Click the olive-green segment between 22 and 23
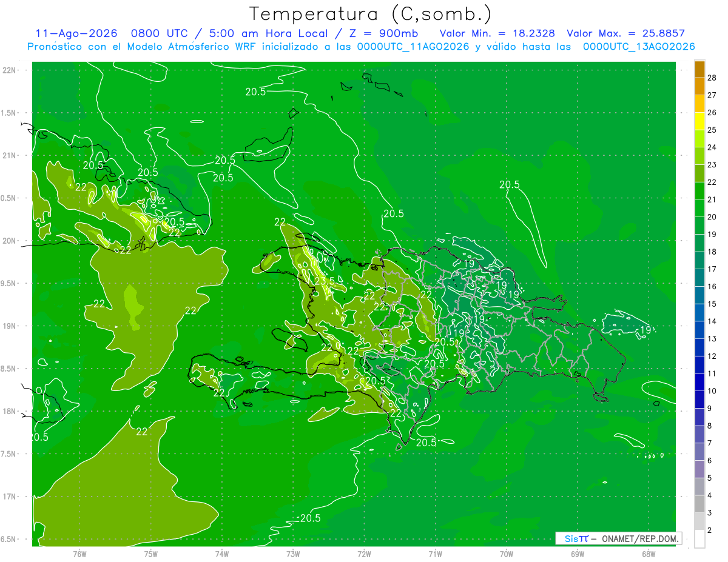 coord(699,174)
